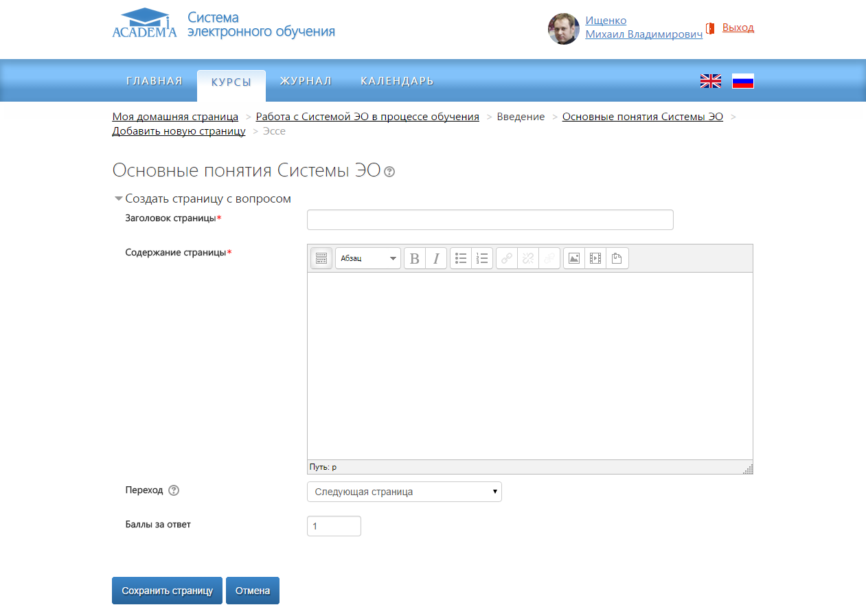Click the Выход logout link

738,27
